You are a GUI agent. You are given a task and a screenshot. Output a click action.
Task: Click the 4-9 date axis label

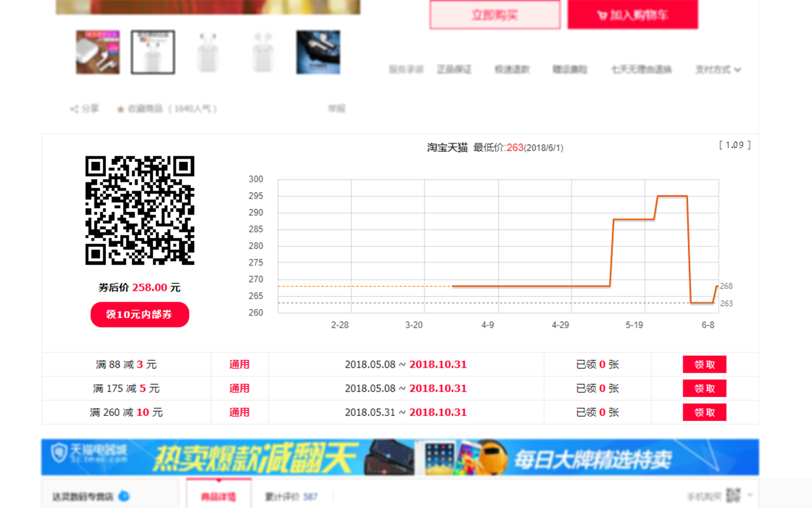coord(487,324)
